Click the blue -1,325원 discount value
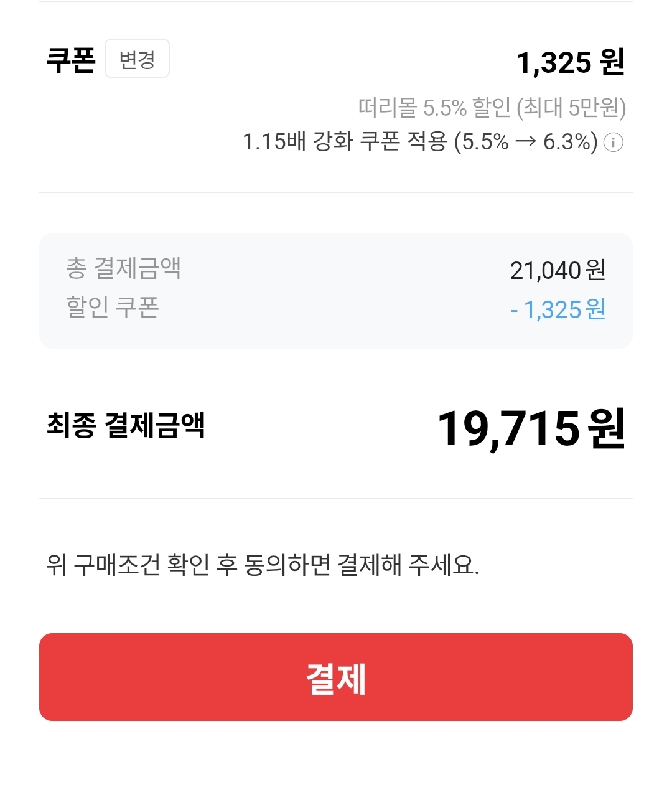This screenshot has height=805, width=672. click(558, 309)
